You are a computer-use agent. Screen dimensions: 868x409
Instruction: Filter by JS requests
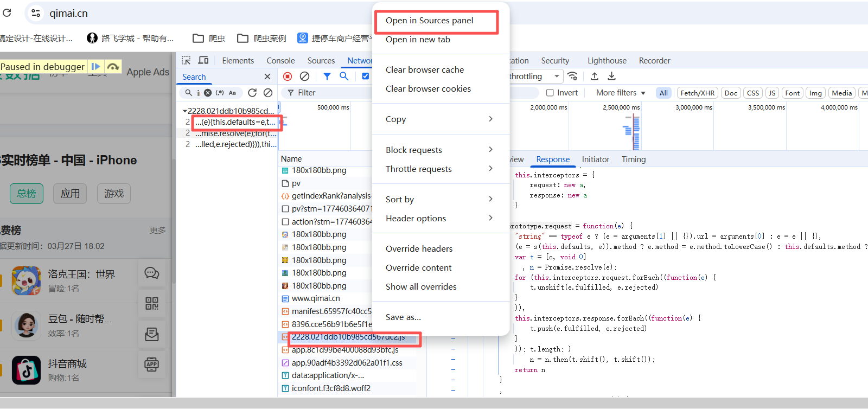tap(772, 93)
